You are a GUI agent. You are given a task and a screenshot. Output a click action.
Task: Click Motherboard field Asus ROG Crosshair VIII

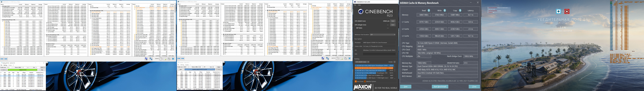(x=447, y=73)
